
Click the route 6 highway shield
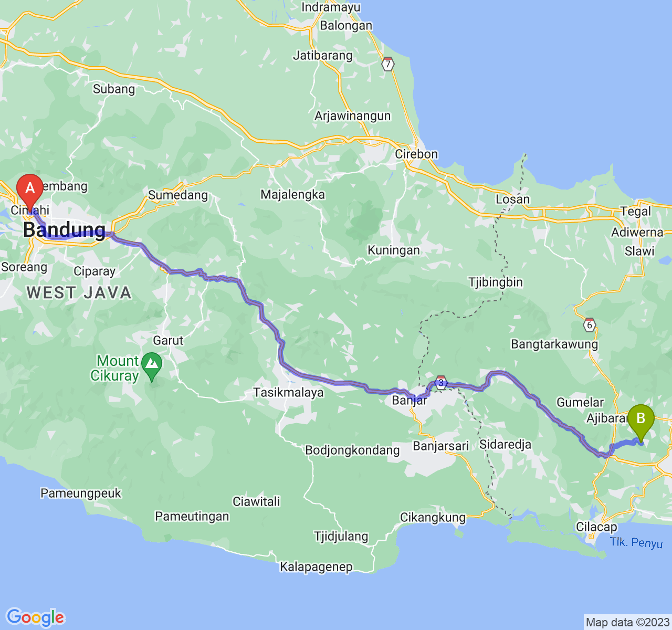(x=589, y=324)
